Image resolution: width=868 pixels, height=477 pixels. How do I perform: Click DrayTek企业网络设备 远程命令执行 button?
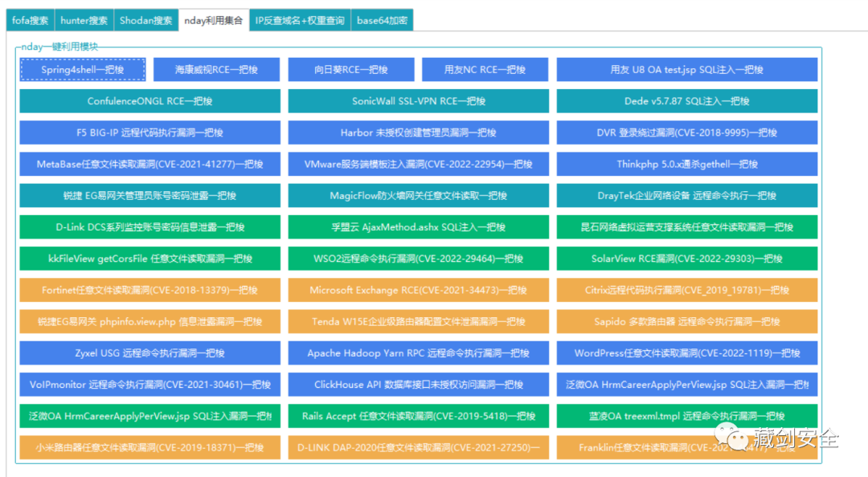coord(687,196)
